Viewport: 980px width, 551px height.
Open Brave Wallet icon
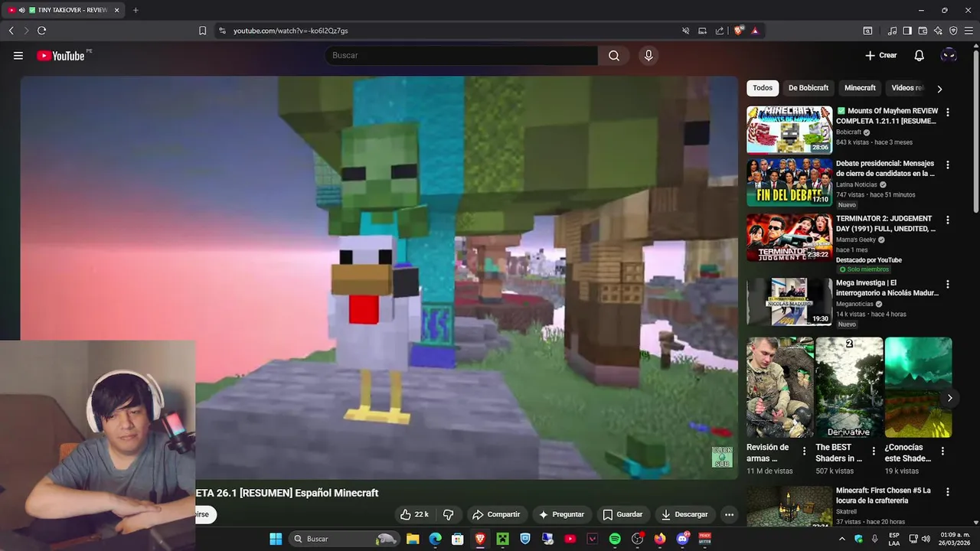pyautogui.click(x=923, y=31)
